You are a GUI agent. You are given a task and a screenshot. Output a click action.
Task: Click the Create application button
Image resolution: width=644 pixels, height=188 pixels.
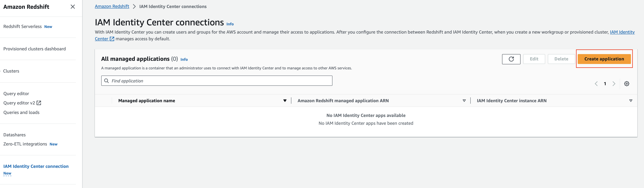(604, 59)
